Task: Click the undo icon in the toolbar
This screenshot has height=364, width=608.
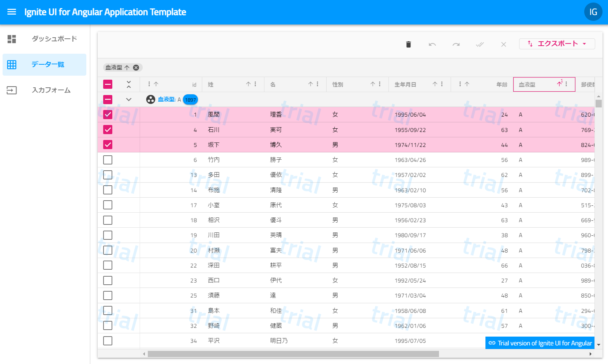Action: (432, 44)
